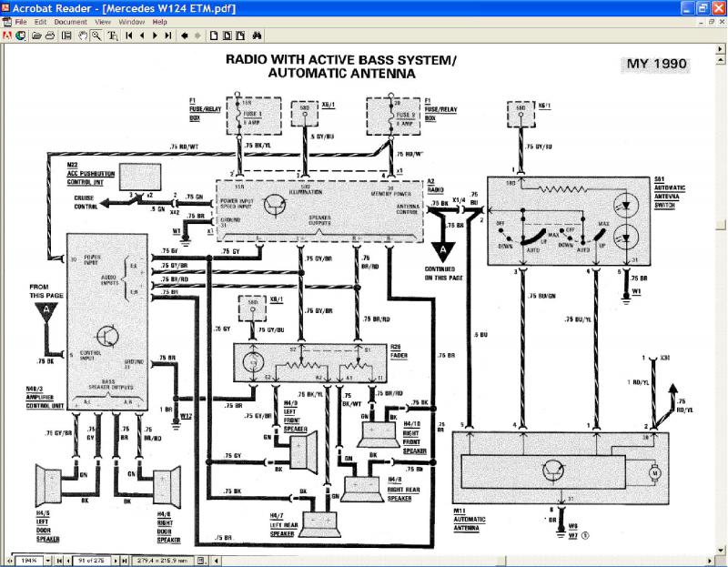Screen dimensions: 728x567
Task: Click the horizontal scrollbar right arrow
Action: pyautogui.click(x=710, y=561)
